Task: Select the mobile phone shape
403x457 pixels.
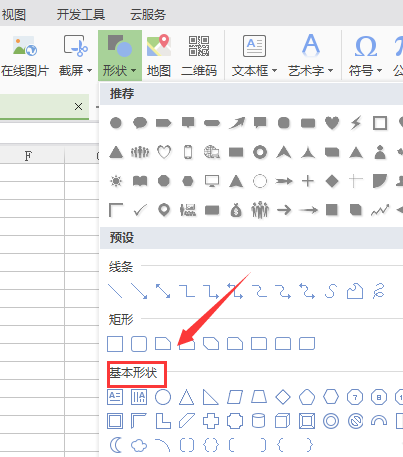Action: point(188,152)
